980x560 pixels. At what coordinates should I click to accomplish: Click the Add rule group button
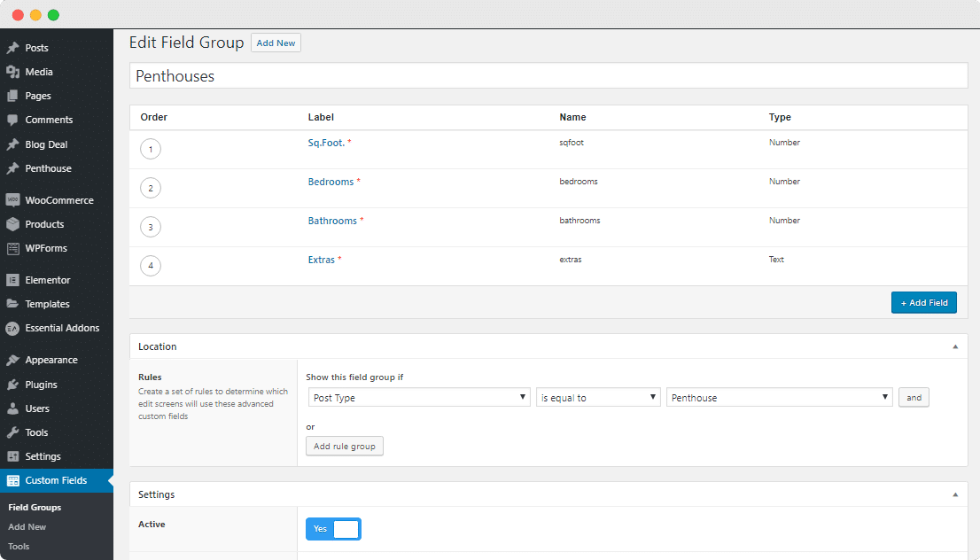coord(344,446)
